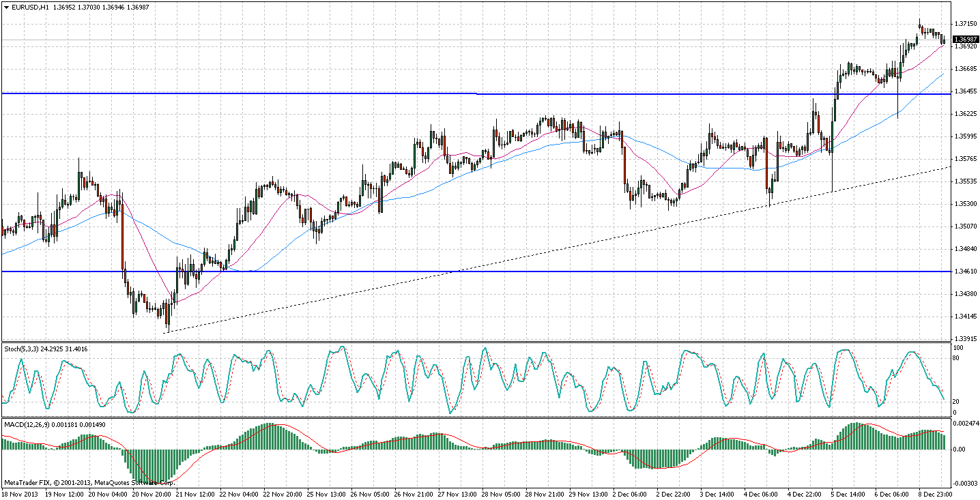Click the Stochastic 20 level label
The width and height of the screenshot is (980, 500).
coord(957,402)
